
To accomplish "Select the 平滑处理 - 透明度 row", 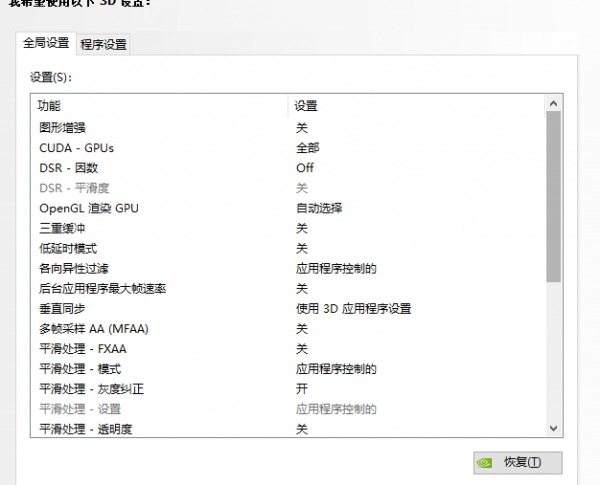I will [287, 429].
